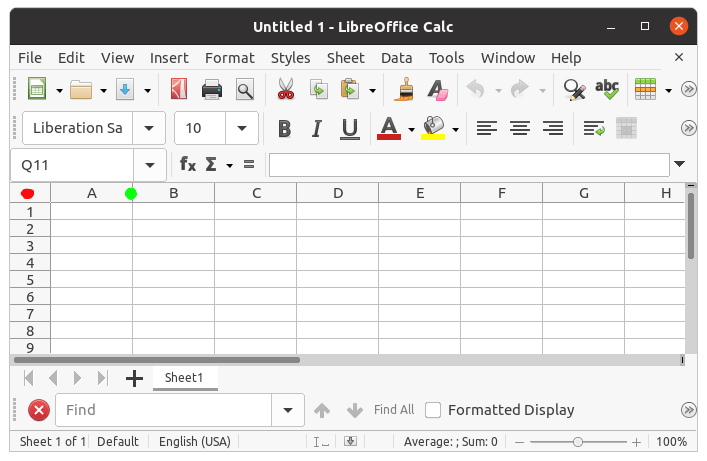Image resolution: width=707 pixels, height=461 pixels.
Task: Click the Copy icon
Action: (319, 89)
